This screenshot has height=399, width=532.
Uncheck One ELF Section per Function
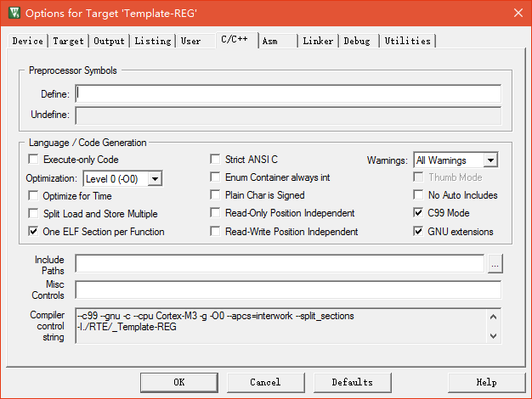[34, 232]
